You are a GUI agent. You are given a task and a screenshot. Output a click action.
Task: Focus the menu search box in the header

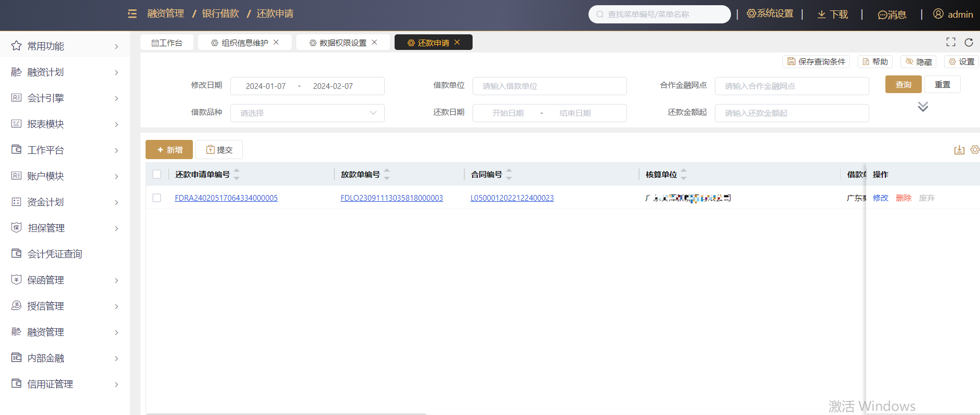tap(659, 14)
